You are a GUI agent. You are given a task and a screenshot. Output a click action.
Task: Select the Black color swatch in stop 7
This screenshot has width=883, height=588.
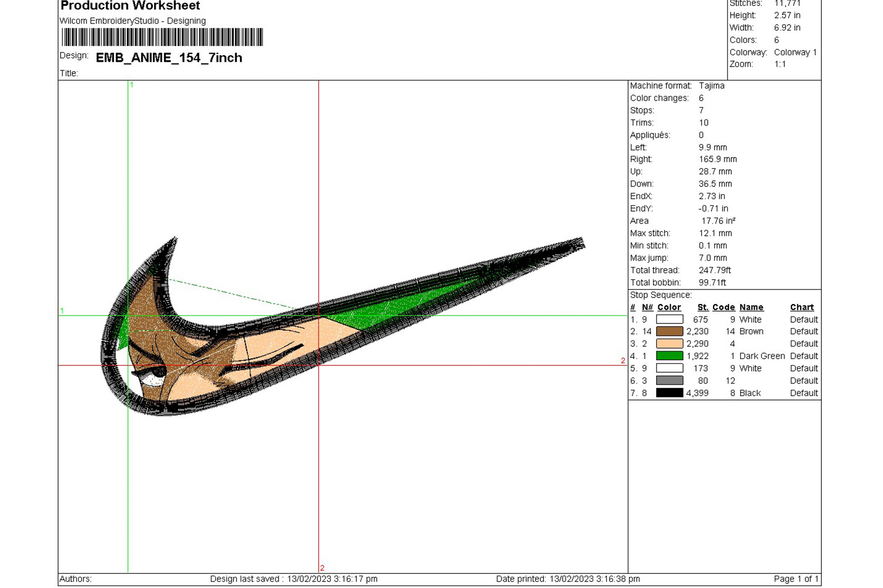(669, 393)
